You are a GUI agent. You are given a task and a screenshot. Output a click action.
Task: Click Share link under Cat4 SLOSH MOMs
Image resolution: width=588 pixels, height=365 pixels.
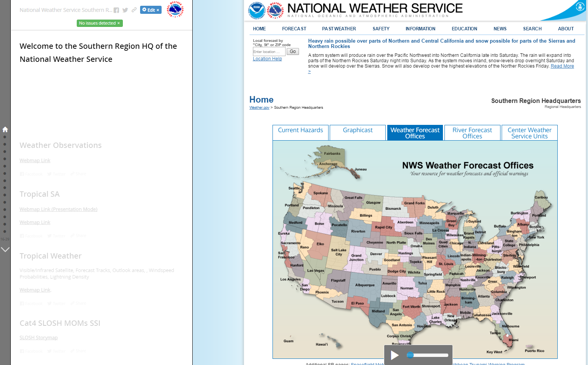[78, 351]
